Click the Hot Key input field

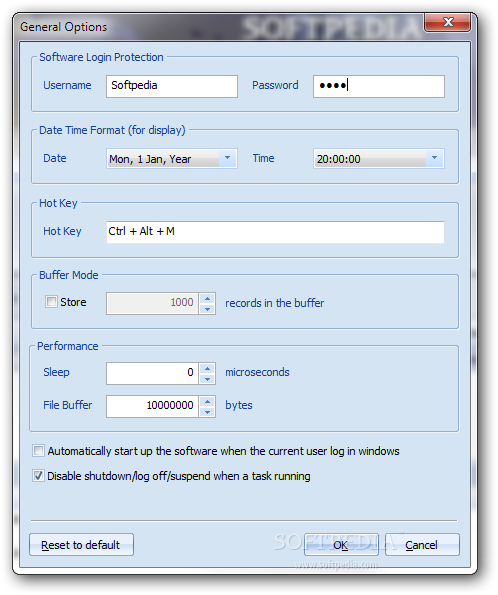275,232
